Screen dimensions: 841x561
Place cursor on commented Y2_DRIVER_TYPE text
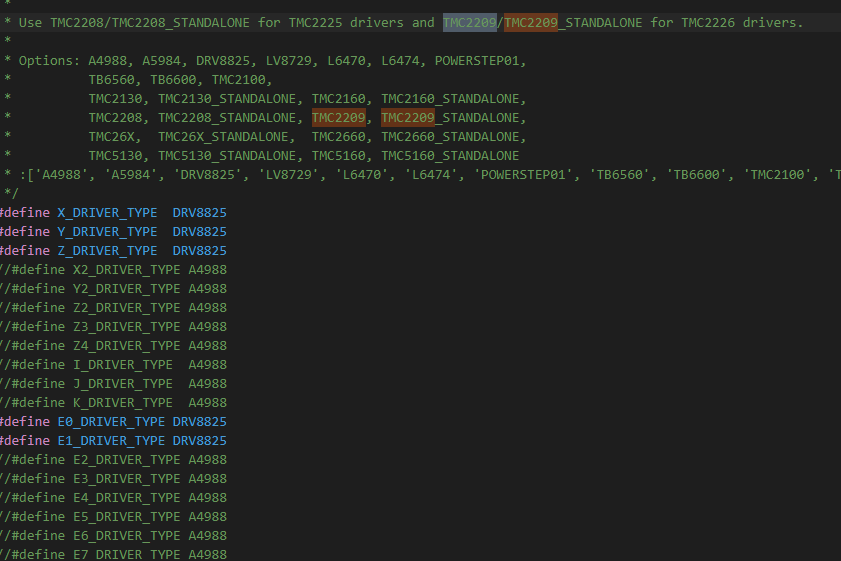pyautogui.click(x=126, y=289)
